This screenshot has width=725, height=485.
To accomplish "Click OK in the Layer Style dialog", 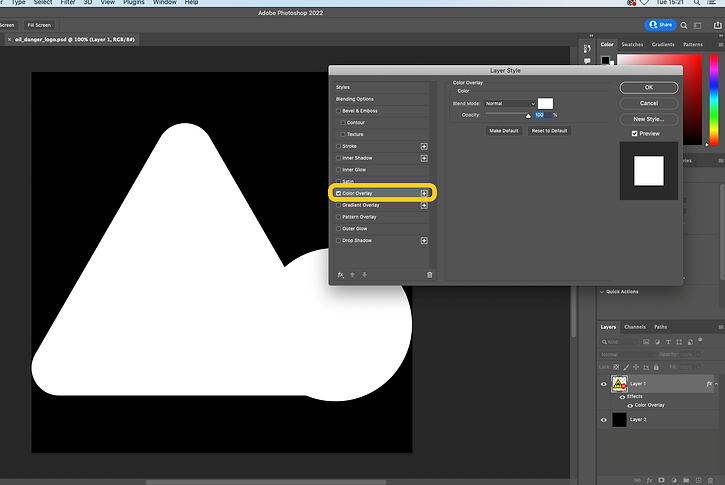I will coord(649,87).
